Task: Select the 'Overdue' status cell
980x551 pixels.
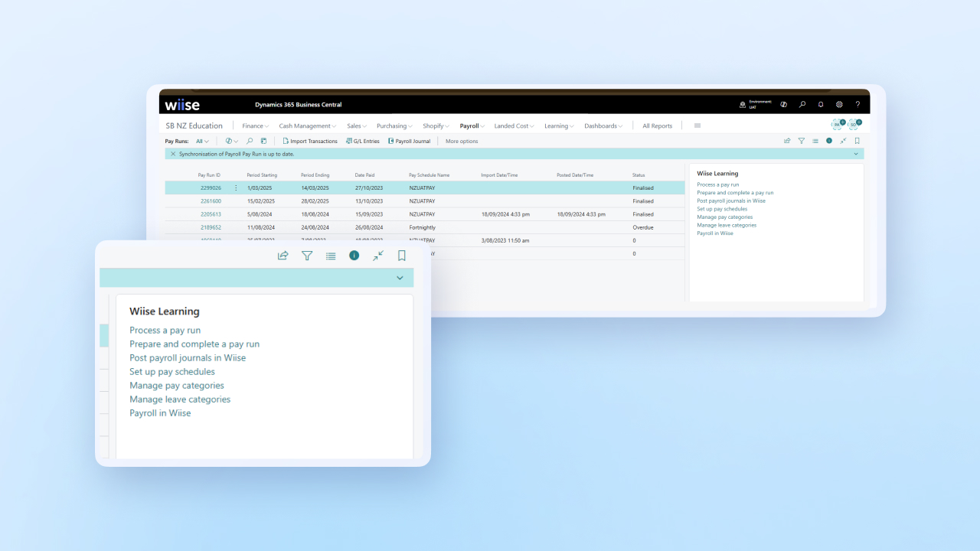Action: (x=642, y=227)
